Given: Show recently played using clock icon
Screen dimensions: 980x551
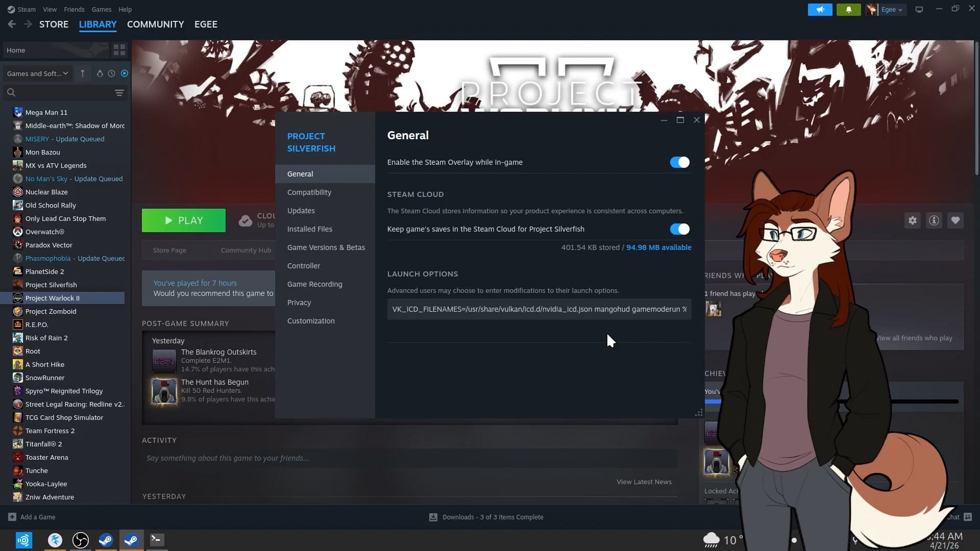Looking at the screenshot, I should click(x=111, y=73).
